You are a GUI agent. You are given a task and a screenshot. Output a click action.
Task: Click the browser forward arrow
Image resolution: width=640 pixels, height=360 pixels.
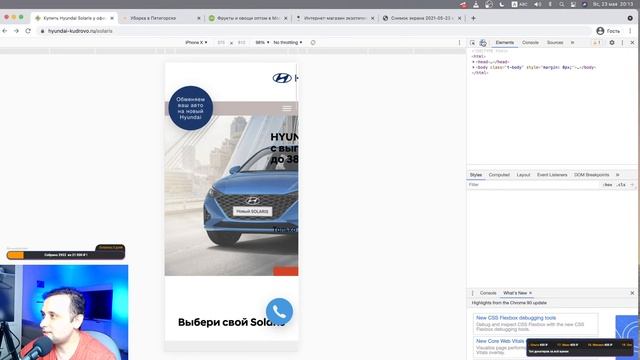(x=16, y=31)
